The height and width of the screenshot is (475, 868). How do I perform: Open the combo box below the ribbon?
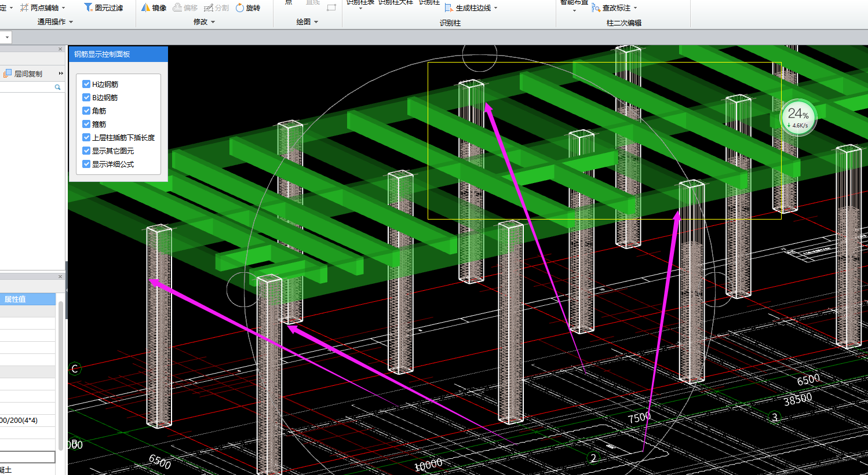[x=7, y=37]
